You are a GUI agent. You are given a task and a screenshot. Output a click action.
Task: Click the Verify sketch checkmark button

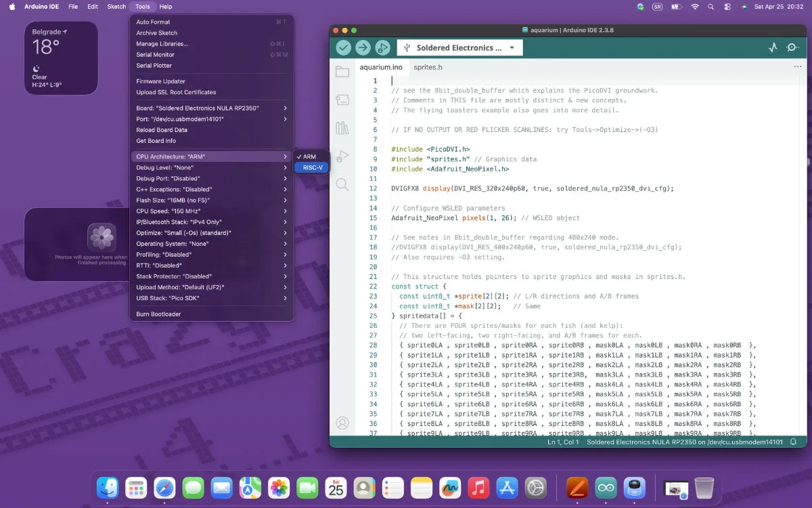click(344, 47)
